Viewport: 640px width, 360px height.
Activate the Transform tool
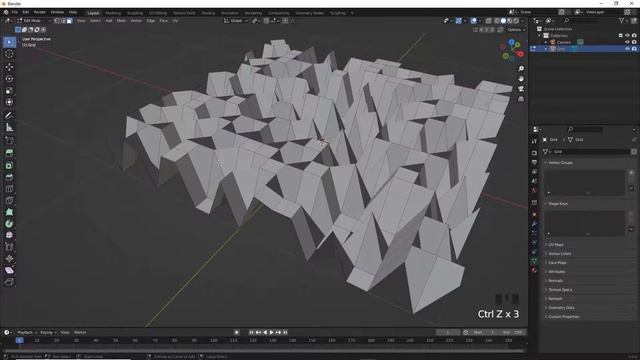[x=9, y=102]
